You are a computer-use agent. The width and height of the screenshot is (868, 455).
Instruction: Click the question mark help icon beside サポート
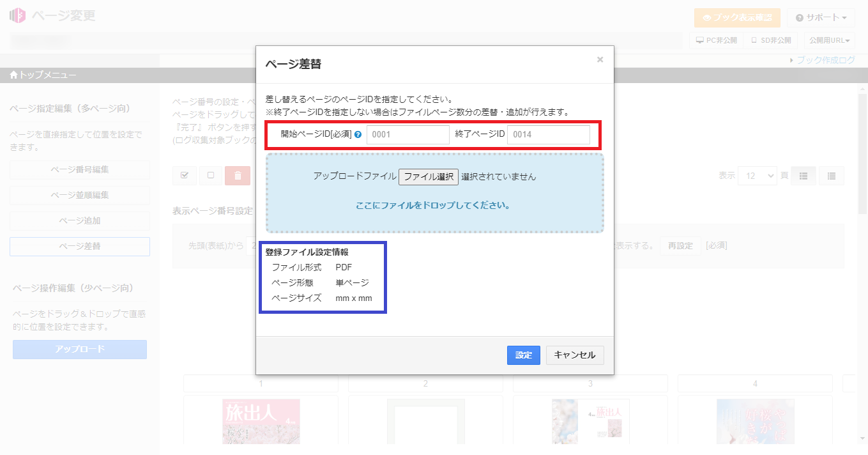point(799,17)
